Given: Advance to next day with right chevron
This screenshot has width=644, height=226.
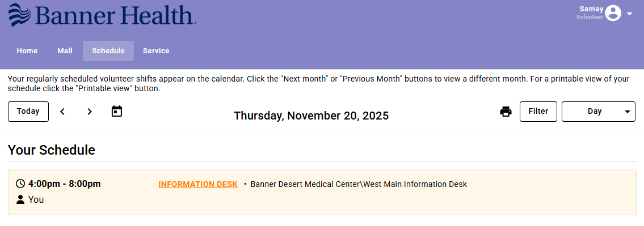Looking at the screenshot, I should (90, 112).
